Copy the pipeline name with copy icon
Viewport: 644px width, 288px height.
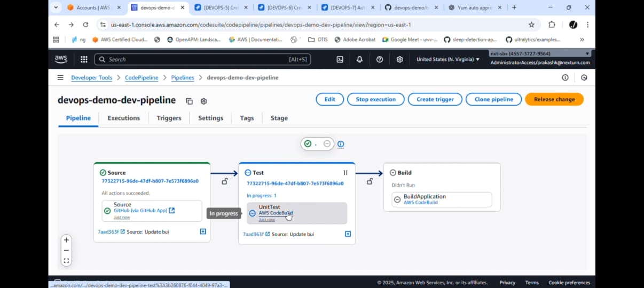[189, 101]
